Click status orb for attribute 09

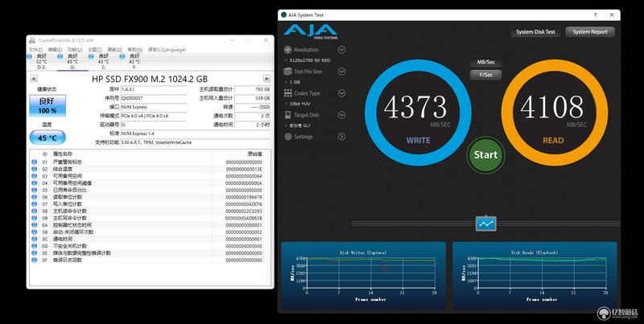coord(34,218)
